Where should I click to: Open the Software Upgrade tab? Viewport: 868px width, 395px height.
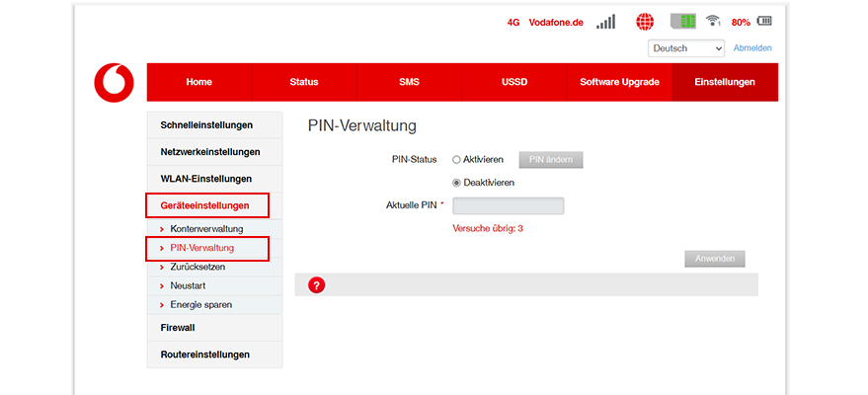point(619,82)
